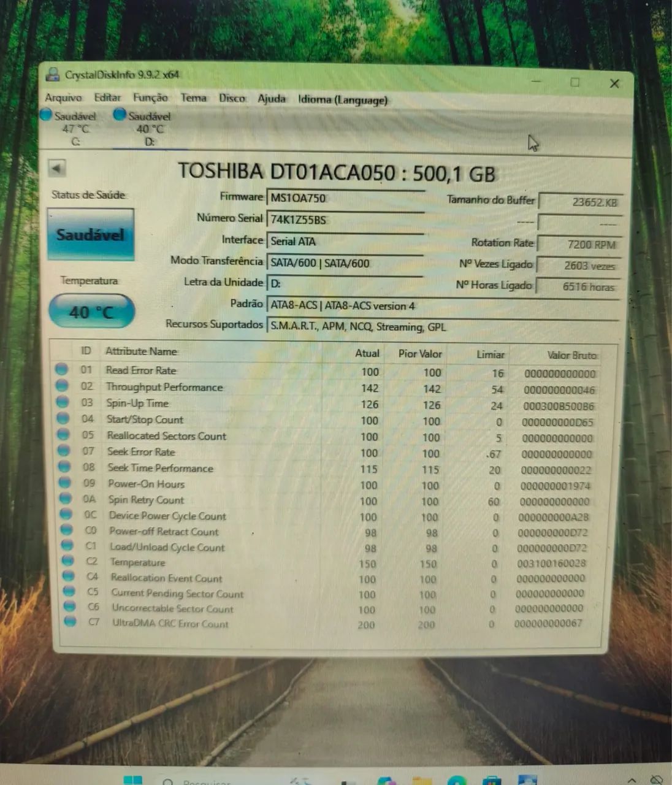This screenshot has height=785, width=672.
Task: Click raw value 000000001974
Action: tap(555, 486)
